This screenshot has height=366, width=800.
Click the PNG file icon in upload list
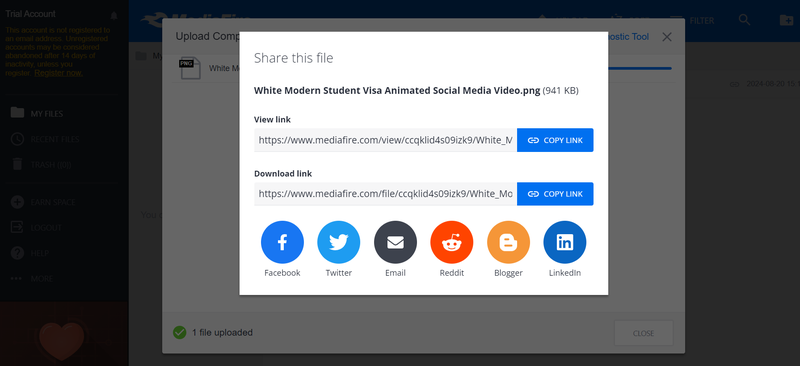point(190,68)
